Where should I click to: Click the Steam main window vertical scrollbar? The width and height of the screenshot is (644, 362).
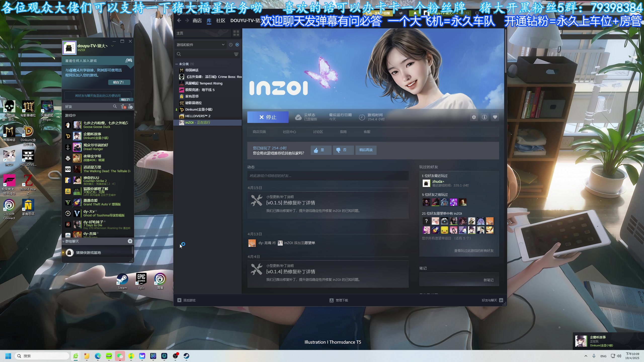505,52
